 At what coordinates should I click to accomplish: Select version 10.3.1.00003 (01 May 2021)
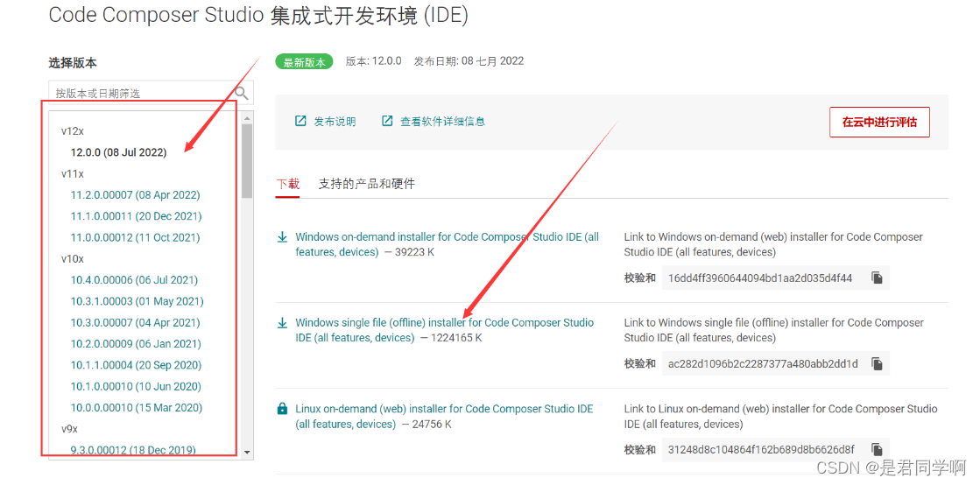pos(137,301)
